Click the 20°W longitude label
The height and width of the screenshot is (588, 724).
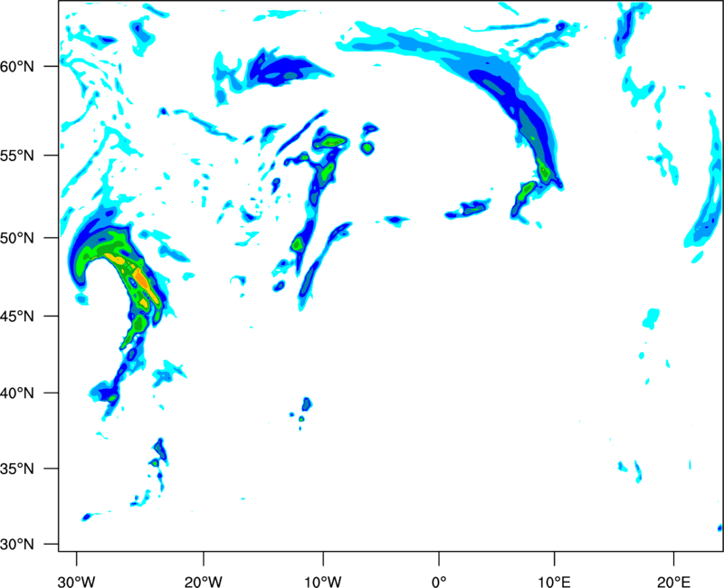[x=203, y=582]
